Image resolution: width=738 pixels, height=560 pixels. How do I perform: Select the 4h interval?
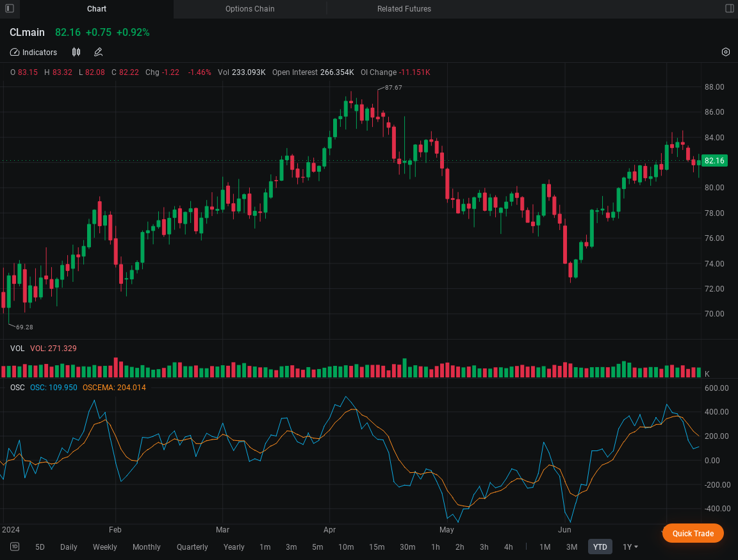[508, 547]
